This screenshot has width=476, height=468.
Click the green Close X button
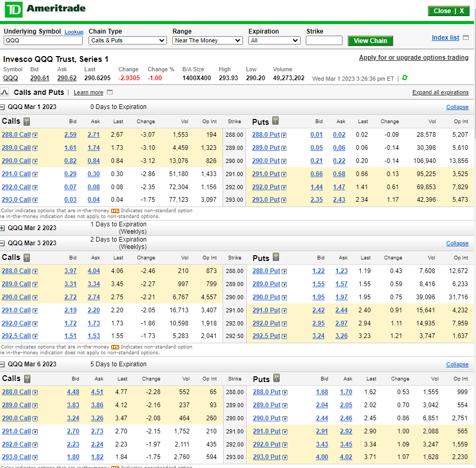pos(449,11)
